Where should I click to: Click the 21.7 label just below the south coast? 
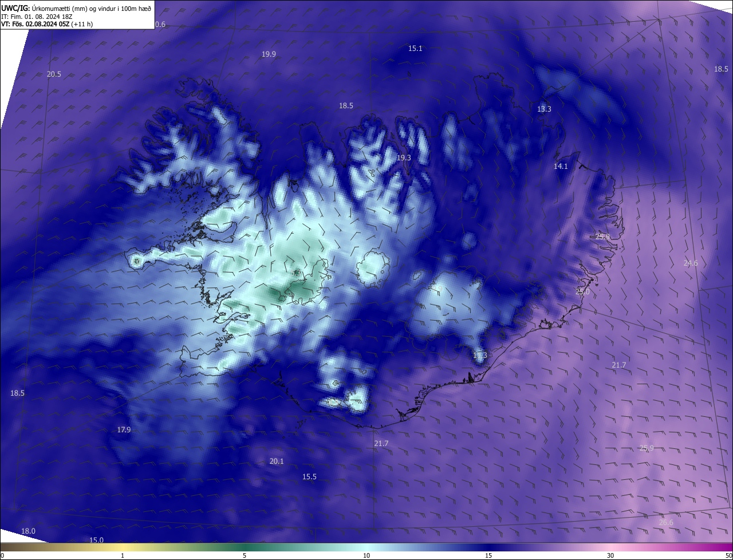tap(381, 443)
